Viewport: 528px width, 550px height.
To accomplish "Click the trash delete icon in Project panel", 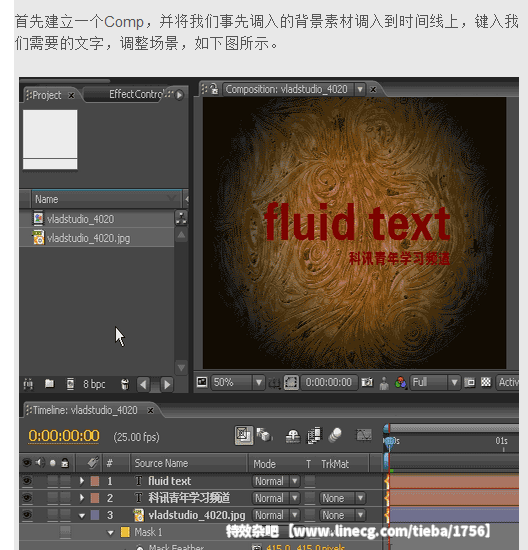I will tap(125, 384).
